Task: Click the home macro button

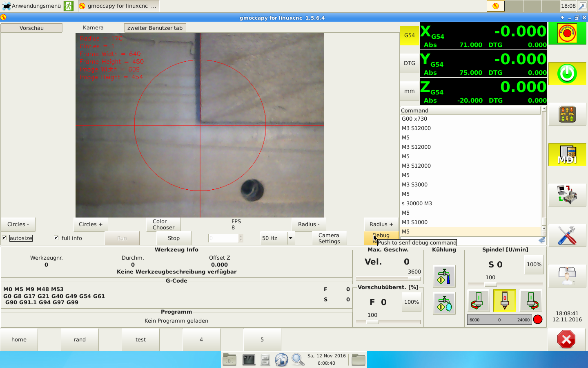Action: (19, 339)
